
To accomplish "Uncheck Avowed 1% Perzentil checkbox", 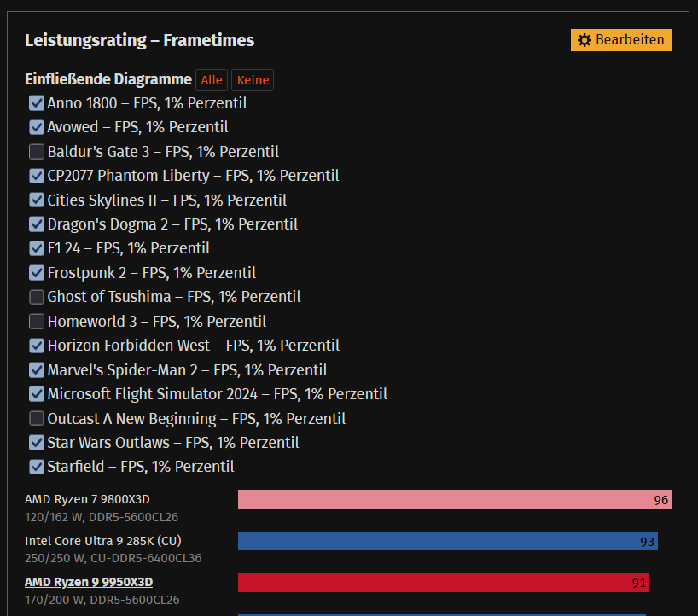I will pos(37,127).
